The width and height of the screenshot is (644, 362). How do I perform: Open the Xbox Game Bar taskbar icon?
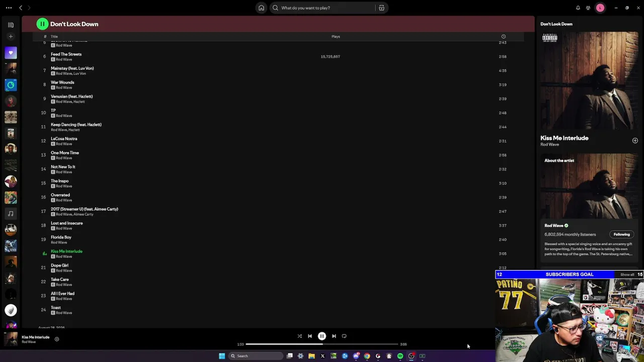422,356
